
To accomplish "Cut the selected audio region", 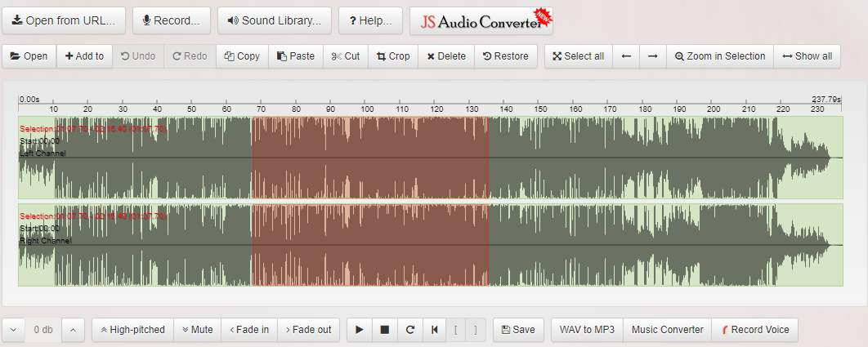I will tap(346, 56).
